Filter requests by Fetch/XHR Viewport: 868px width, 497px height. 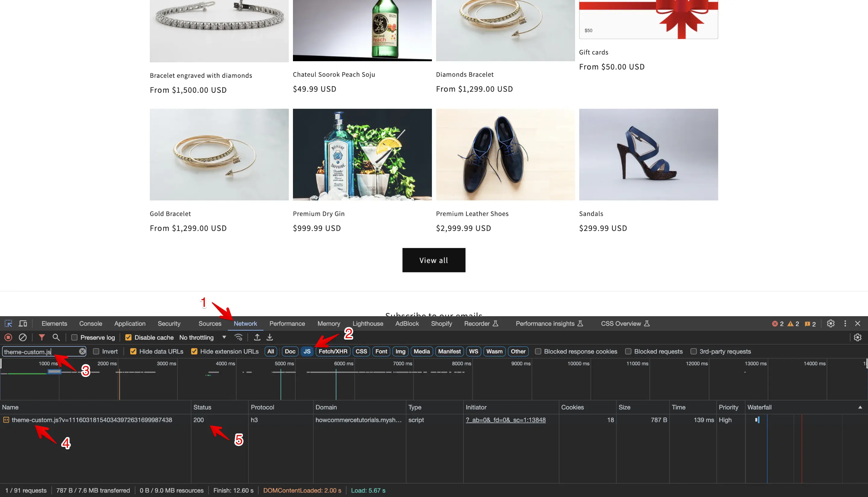coord(333,351)
